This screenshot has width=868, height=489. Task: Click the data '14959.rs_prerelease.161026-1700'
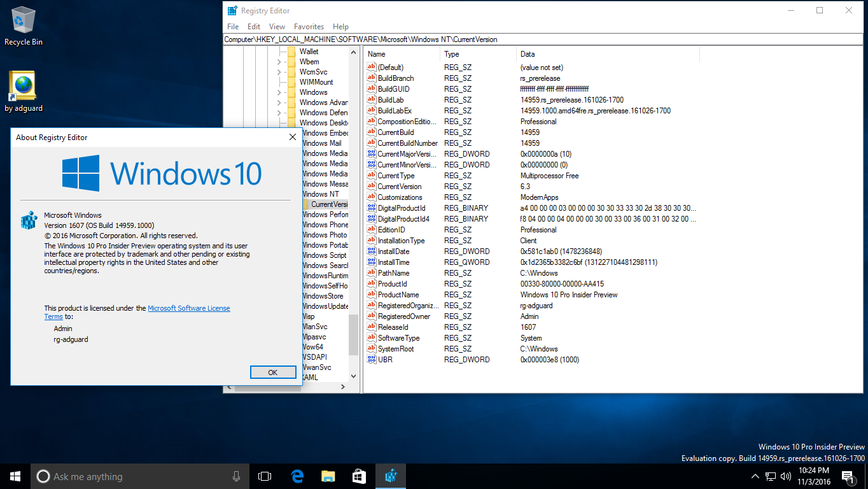click(x=572, y=100)
